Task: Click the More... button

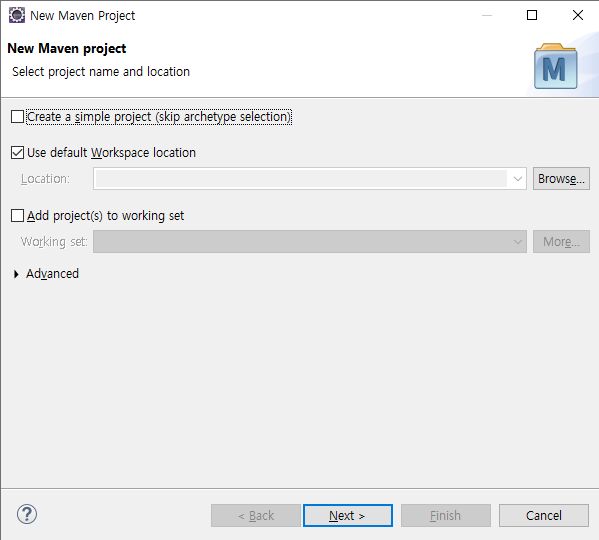Action: (x=561, y=241)
